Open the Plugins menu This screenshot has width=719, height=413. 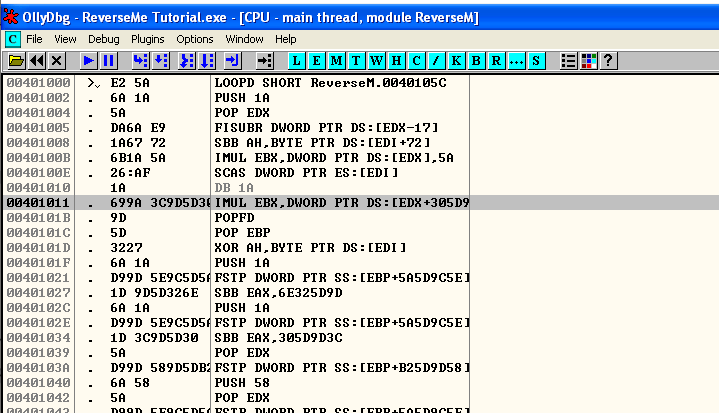click(x=148, y=39)
